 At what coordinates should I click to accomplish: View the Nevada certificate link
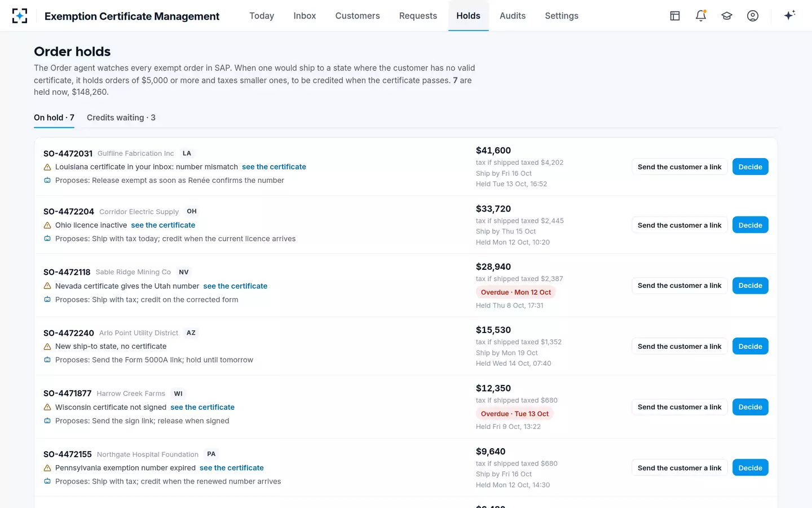235,286
